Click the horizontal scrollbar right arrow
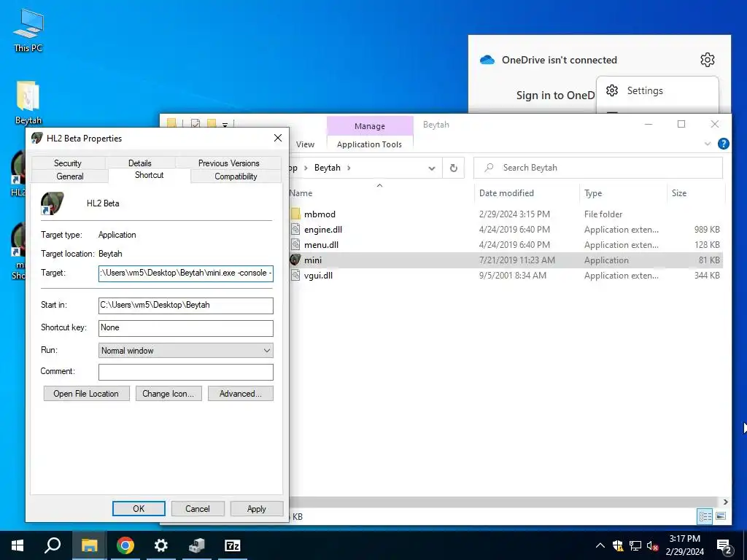The image size is (747, 560). click(x=725, y=502)
